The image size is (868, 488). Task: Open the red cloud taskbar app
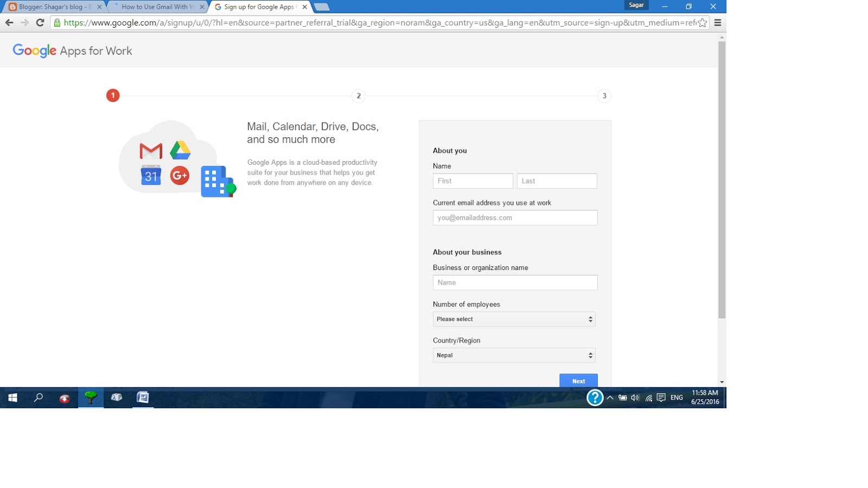(x=65, y=398)
